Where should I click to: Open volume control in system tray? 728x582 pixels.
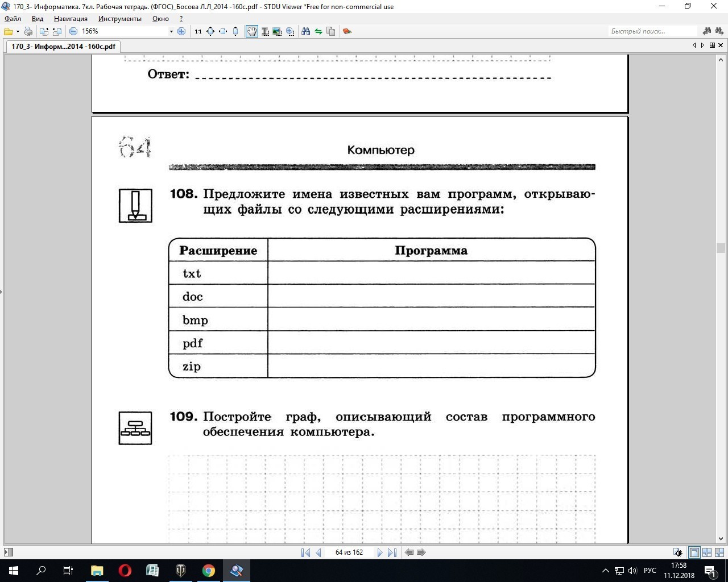point(631,571)
